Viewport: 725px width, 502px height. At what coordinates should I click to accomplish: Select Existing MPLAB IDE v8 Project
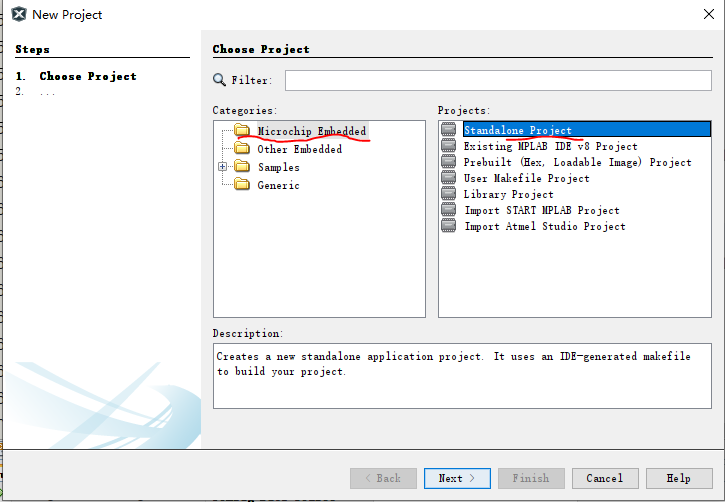click(550, 146)
